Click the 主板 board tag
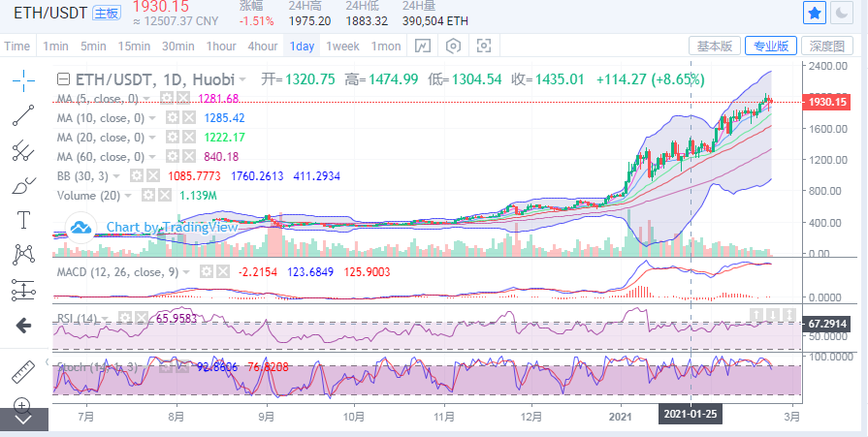The height and width of the screenshot is (437, 868). [107, 13]
